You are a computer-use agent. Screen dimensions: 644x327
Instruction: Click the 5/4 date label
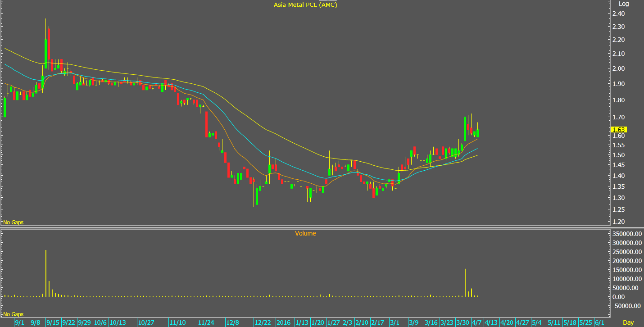[x=536, y=323]
